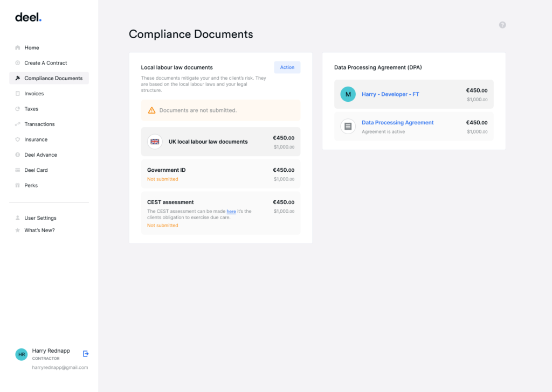Screen dimensions: 552x392
Task: Click the Home house icon
Action: [x=18, y=47]
